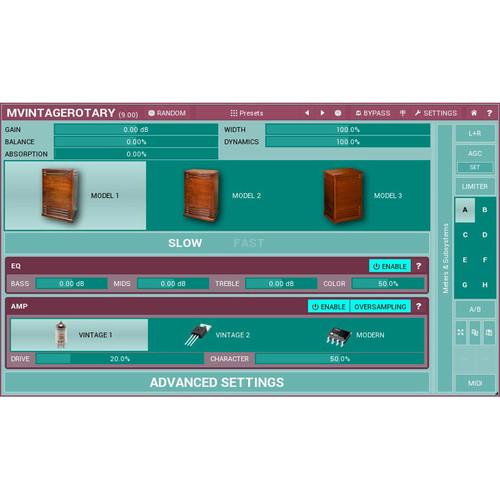The image size is (500, 500).
Task: Open the AMP section help icon
Action: coord(419,307)
